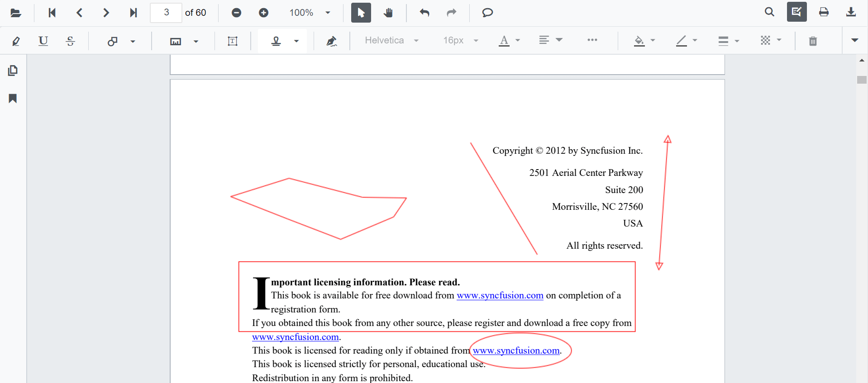This screenshot has width=868, height=383.
Task: Open the stamp annotation dropdown arrow
Action: click(296, 41)
